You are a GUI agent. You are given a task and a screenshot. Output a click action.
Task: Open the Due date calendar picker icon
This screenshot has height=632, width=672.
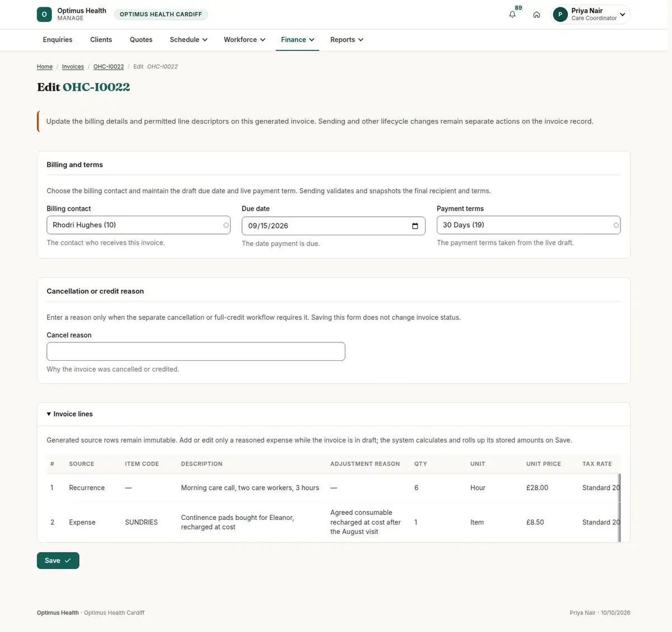[415, 226]
